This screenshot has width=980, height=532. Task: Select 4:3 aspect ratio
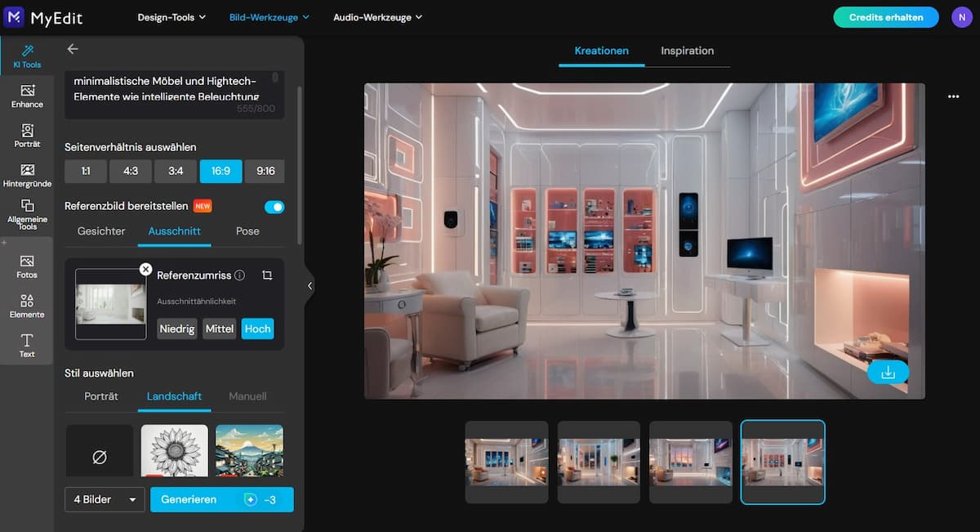(131, 171)
